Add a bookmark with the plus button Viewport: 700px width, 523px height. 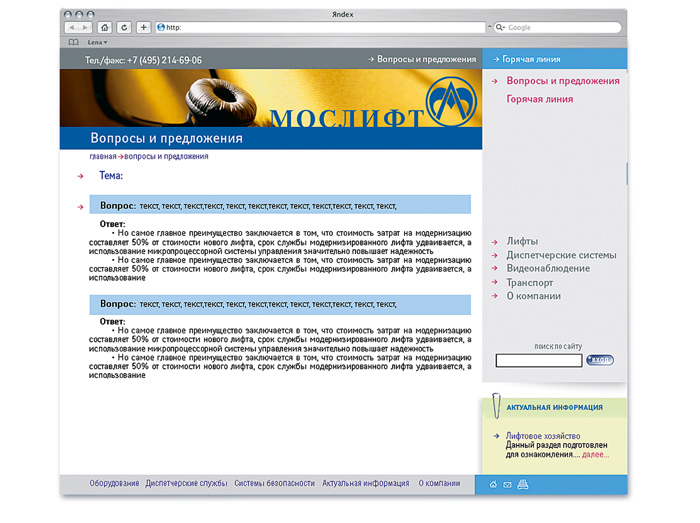pos(143,28)
